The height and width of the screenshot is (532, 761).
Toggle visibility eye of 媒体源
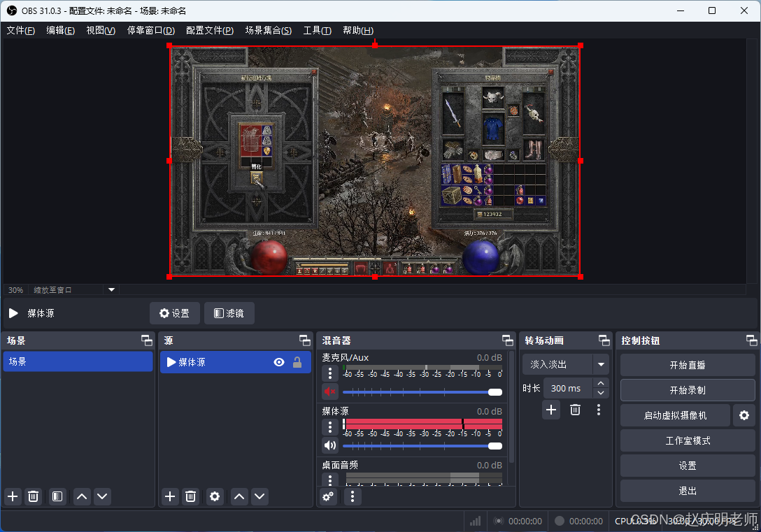tap(279, 362)
